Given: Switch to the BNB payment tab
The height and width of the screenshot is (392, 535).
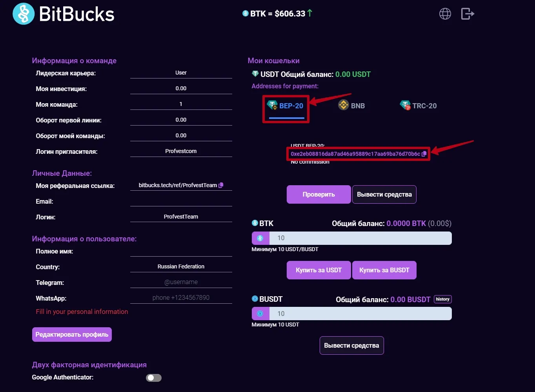Looking at the screenshot, I should pos(352,106).
